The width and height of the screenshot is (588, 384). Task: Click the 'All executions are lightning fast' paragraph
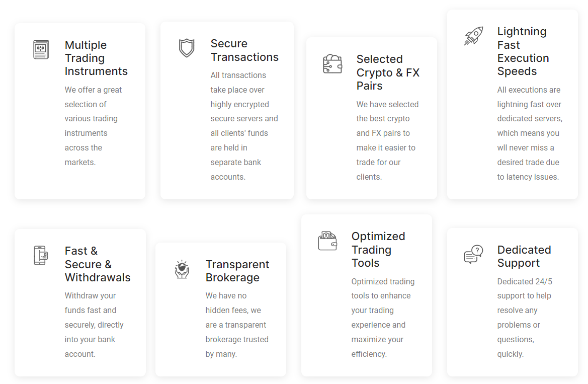(x=530, y=133)
